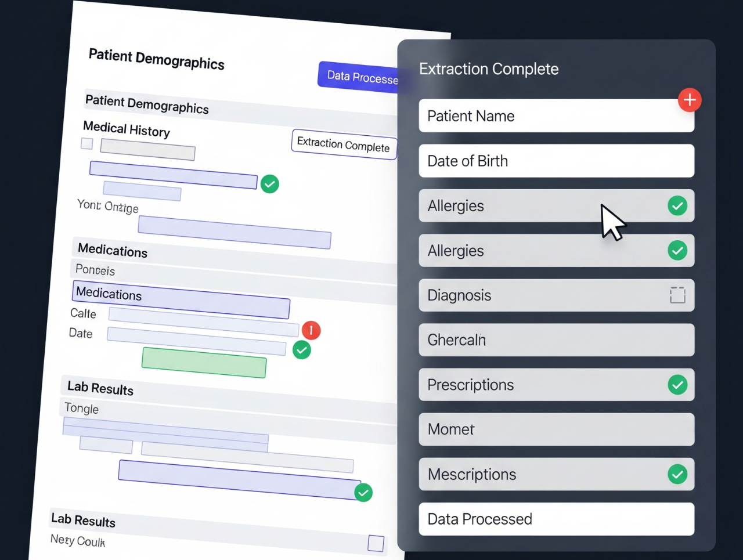Click green checkmark at Lab Results bar end

coord(363,493)
